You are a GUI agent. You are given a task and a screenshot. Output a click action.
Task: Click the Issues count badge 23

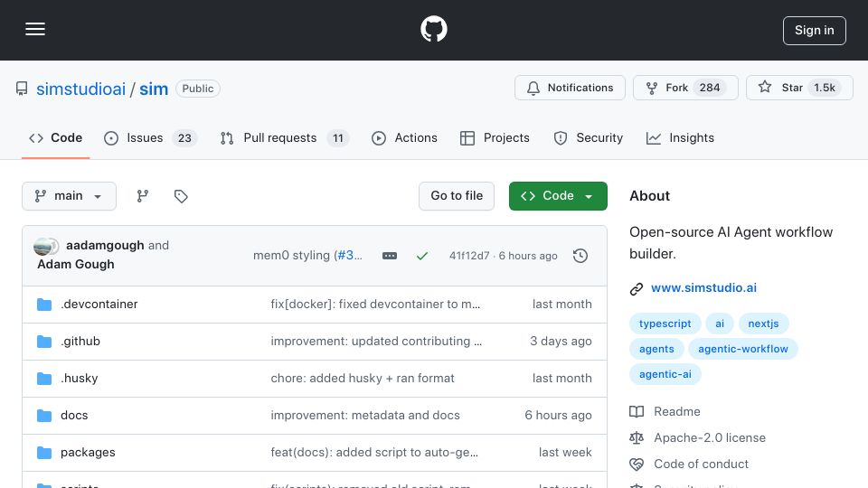(x=184, y=138)
